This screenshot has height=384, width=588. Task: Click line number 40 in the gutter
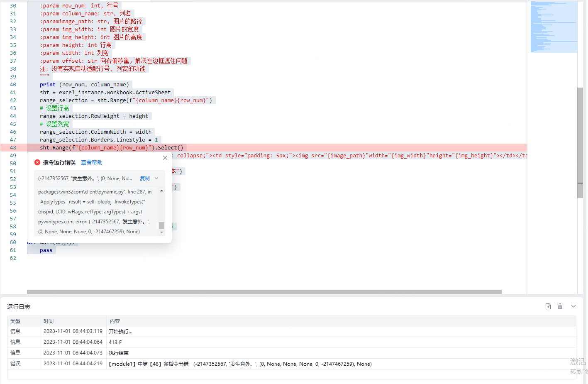pos(13,85)
